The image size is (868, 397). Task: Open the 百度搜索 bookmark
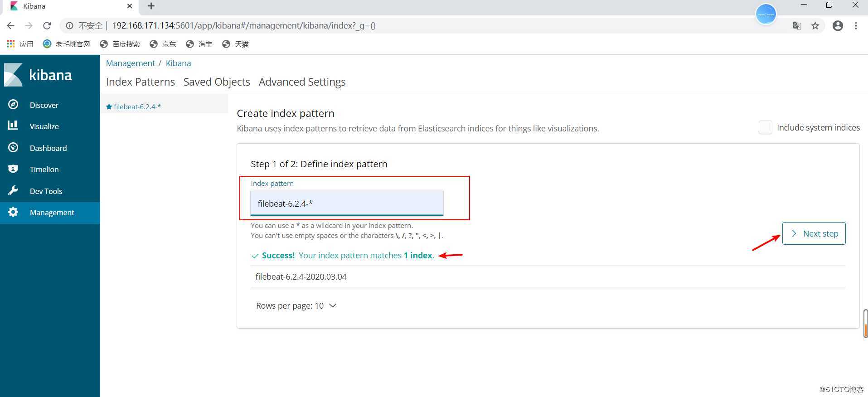click(120, 44)
